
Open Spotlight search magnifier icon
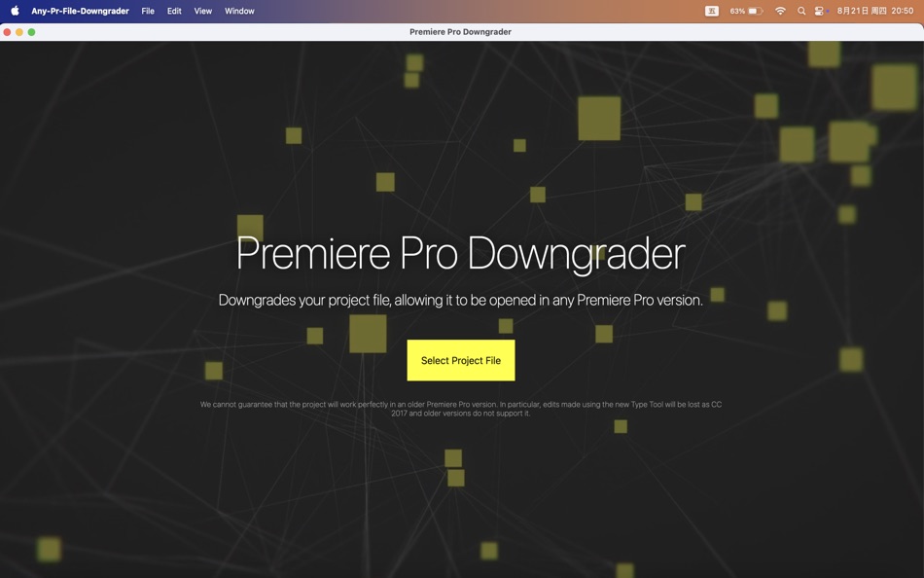pos(801,11)
